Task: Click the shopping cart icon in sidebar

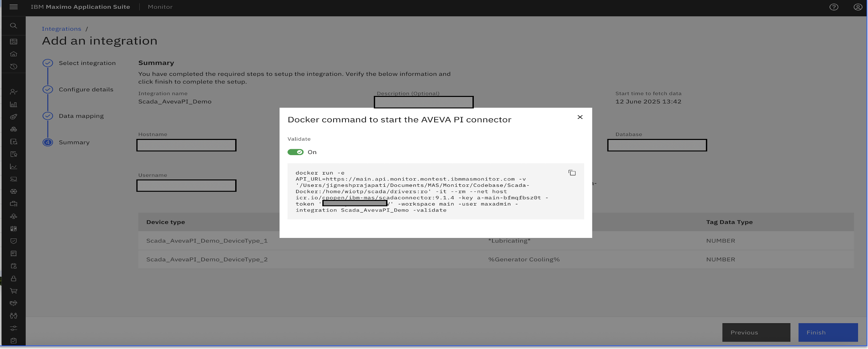Action: pos(13,291)
